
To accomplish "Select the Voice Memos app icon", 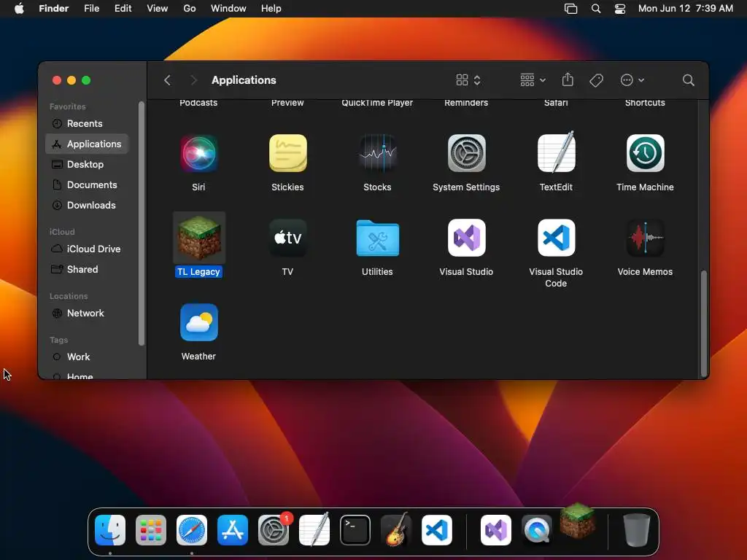I will (x=645, y=238).
